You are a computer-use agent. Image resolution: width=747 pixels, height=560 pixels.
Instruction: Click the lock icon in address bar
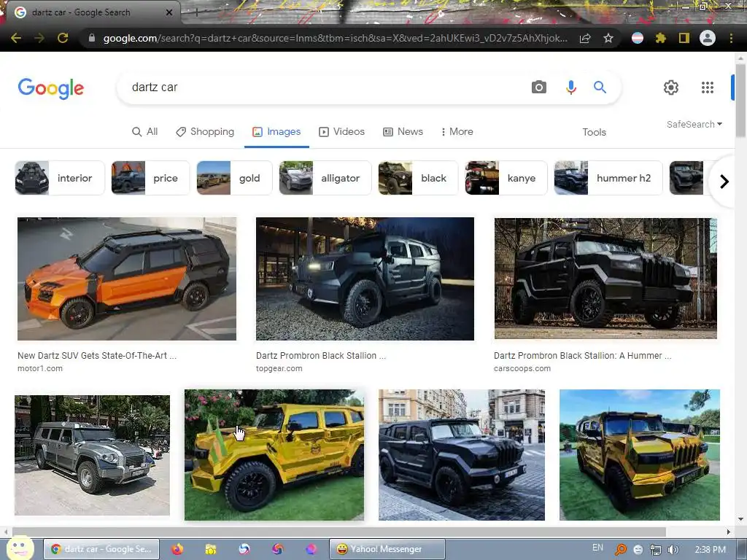[x=92, y=38]
